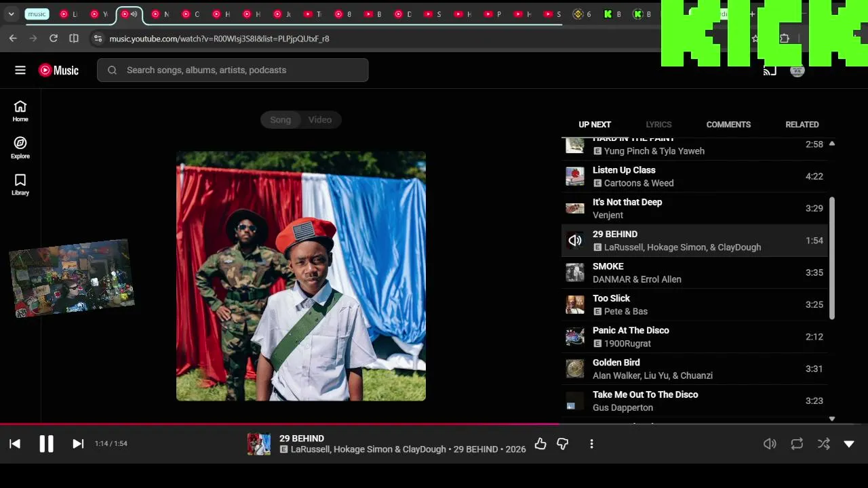
Task: Skip to the next song
Action: click(78, 444)
